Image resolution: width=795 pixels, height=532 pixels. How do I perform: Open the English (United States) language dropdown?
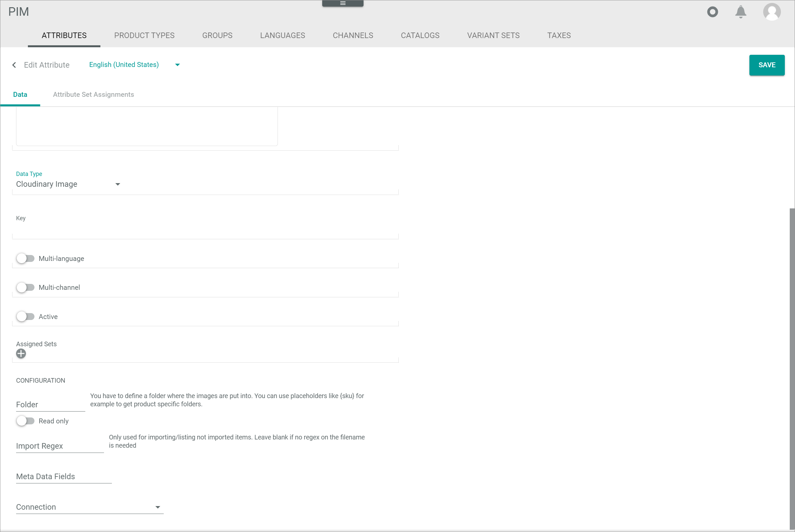click(134, 64)
